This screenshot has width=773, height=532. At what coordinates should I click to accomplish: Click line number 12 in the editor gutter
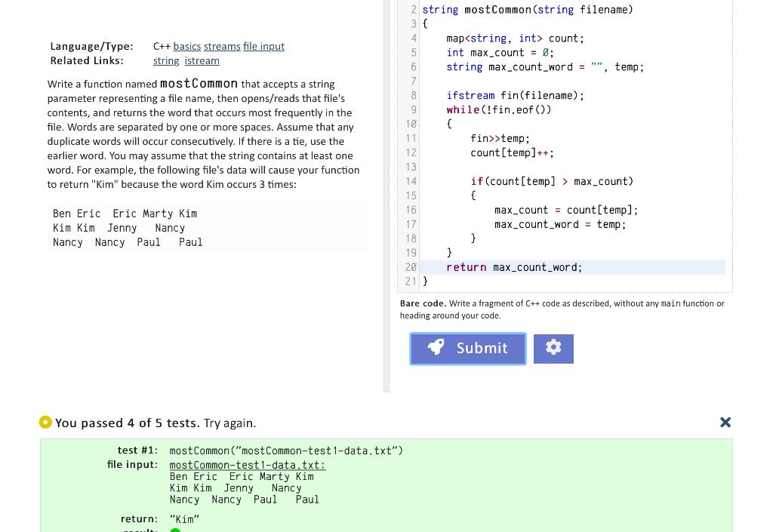[411, 152]
